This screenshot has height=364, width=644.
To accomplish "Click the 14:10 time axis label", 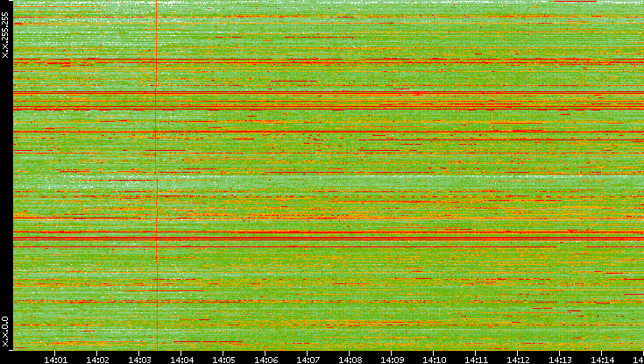I will pos(434,360).
